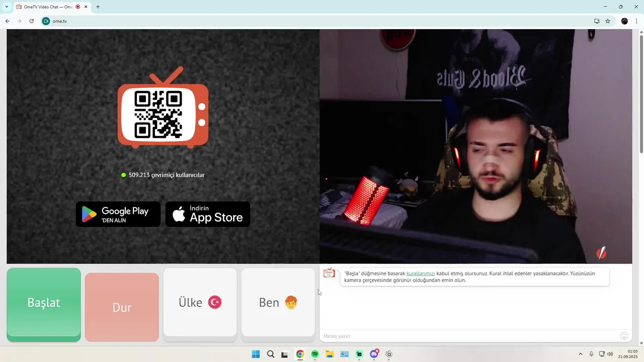The height and width of the screenshot is (362, 644).
Task: Open the emoji picker smiley icon
Action: coord(624,336)
